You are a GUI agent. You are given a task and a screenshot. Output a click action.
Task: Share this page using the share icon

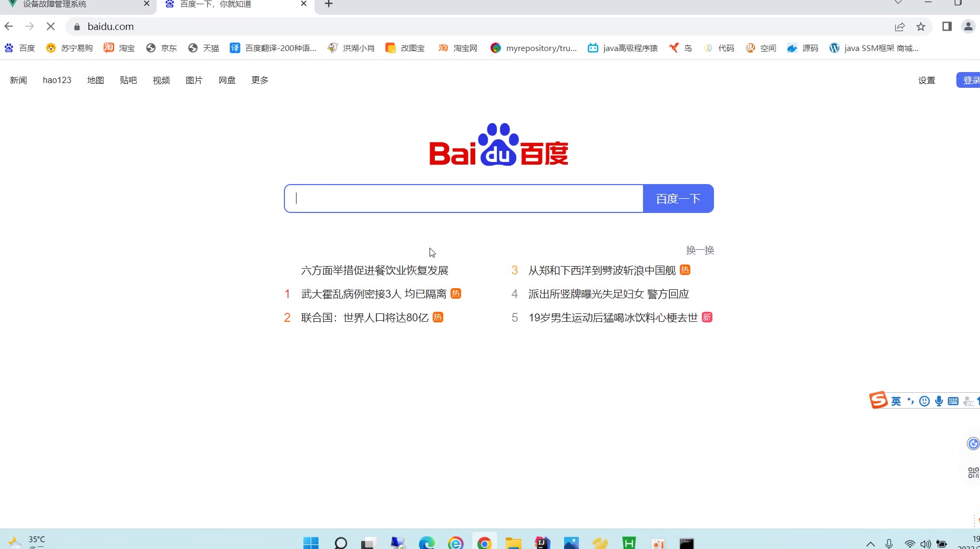point(900,27)
